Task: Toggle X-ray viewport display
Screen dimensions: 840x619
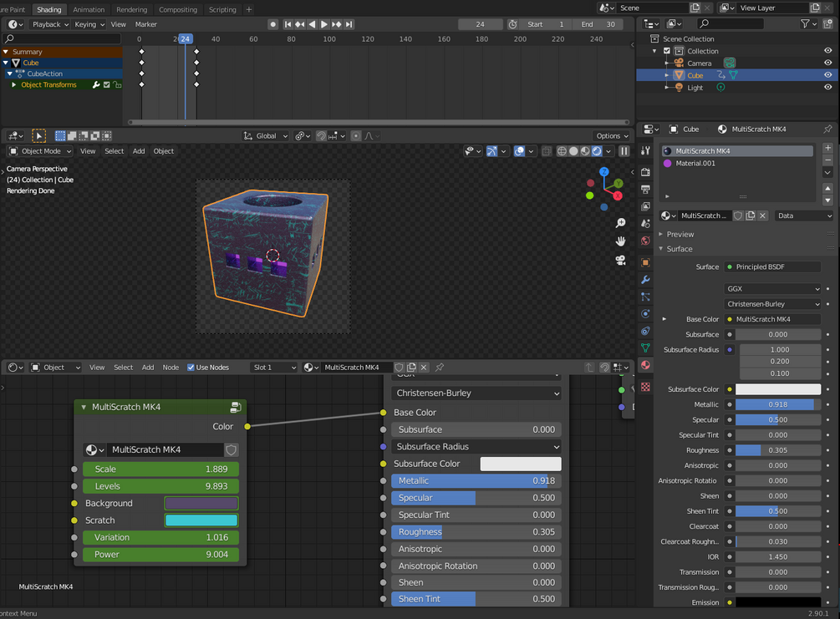Action: tap(546, 151)
